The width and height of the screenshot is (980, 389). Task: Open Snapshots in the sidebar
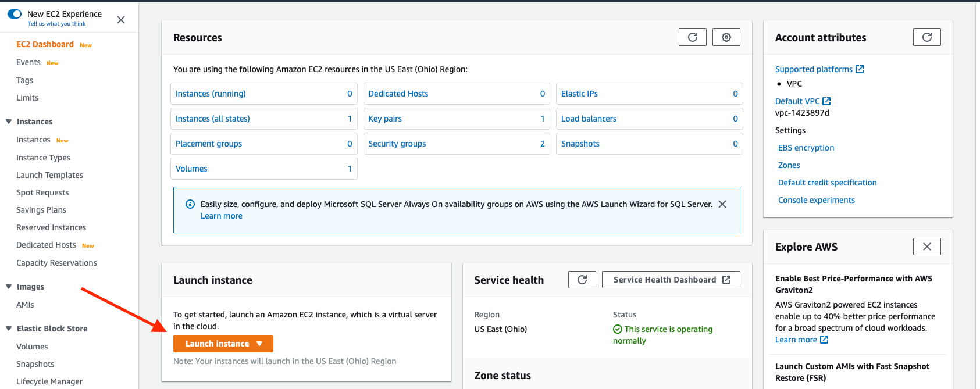[x=35, y=364]
